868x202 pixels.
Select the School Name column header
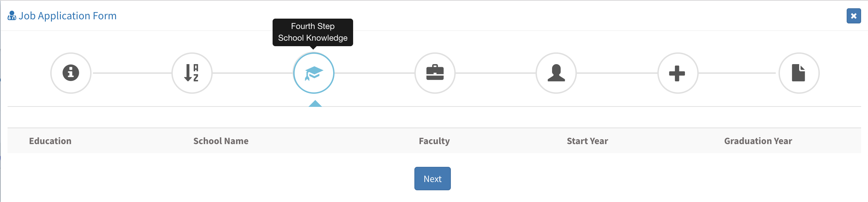[x=221, y=141]
